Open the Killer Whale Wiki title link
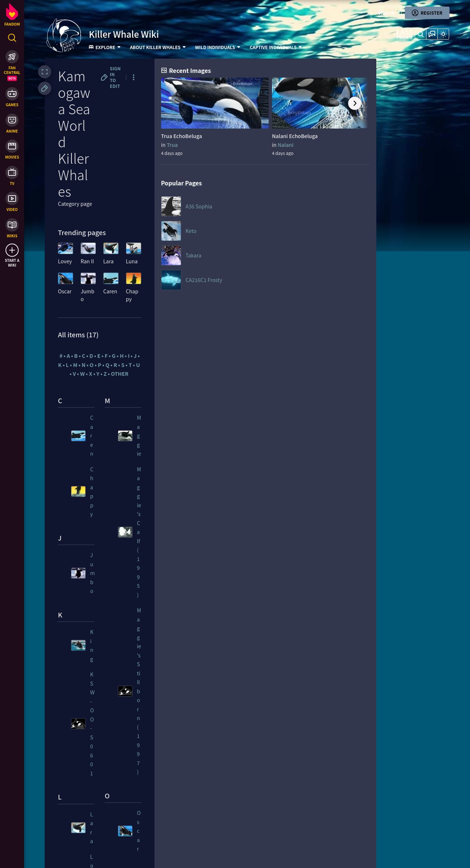 pos(124,34)
